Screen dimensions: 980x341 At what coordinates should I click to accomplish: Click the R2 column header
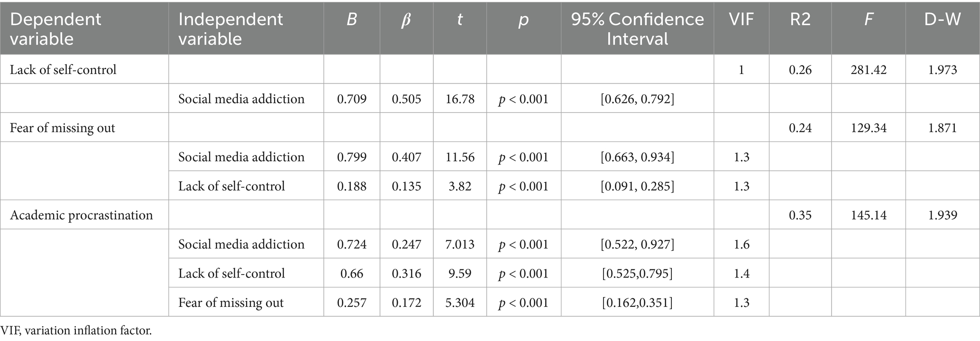pos(800,19)
